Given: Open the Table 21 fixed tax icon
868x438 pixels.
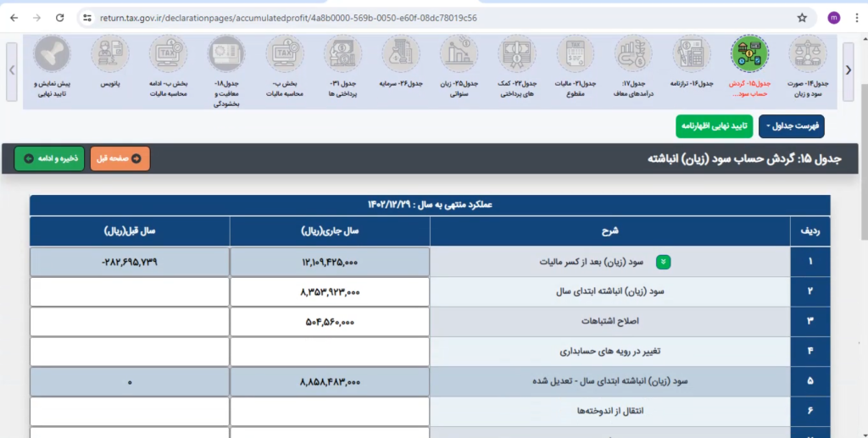Looking at the screenshot, I should tap(576, 54).
